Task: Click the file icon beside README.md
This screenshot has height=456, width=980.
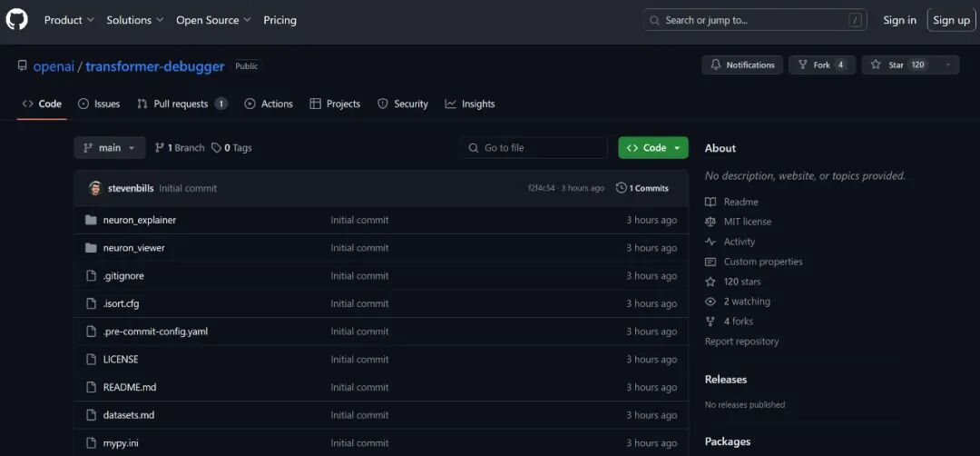Action: click(92, 387)
